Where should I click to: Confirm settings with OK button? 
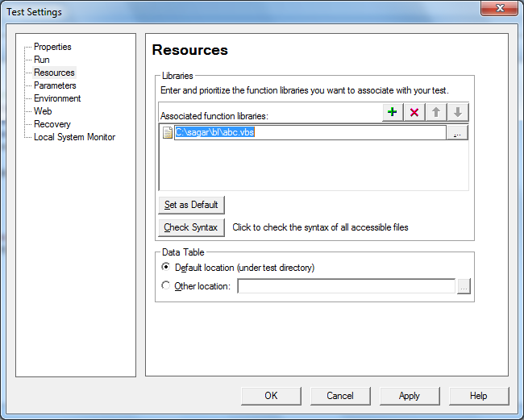[x=271, y=396]
